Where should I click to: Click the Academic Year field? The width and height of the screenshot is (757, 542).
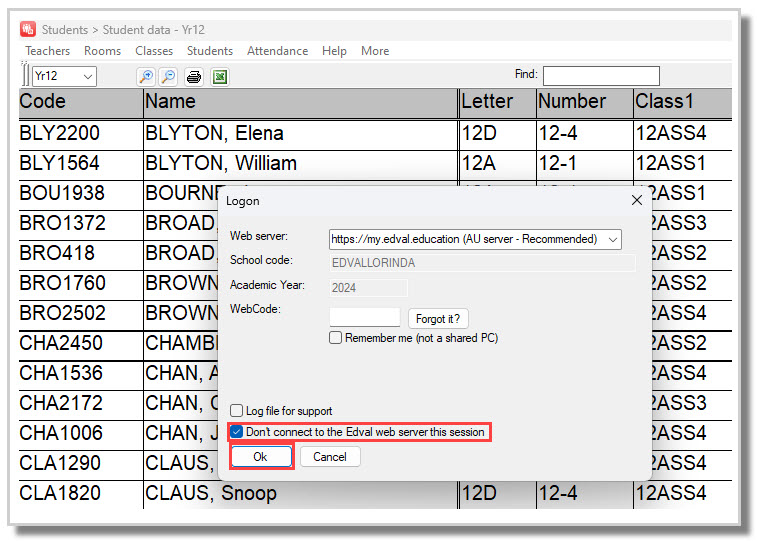tap(368, 288)
